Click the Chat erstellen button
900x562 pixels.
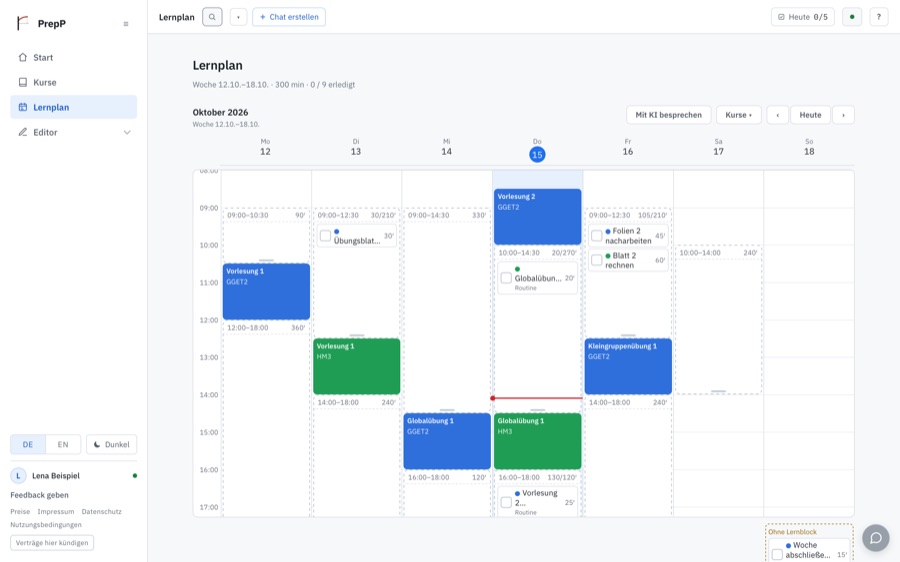tap(289, 17)
